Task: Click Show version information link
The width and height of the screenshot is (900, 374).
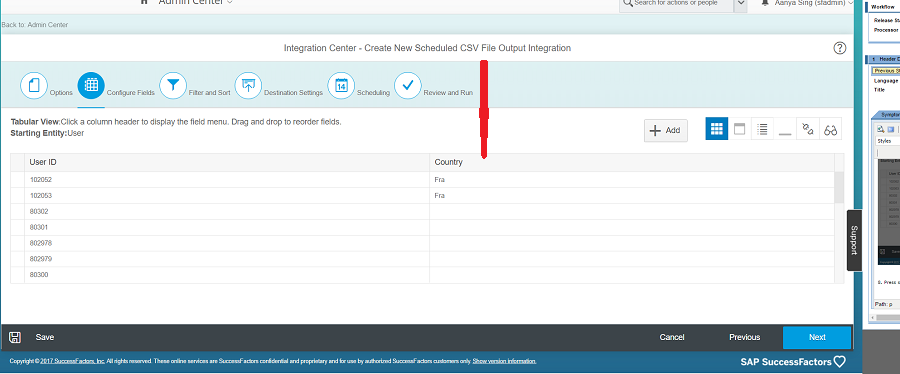Action: point(505,361)
